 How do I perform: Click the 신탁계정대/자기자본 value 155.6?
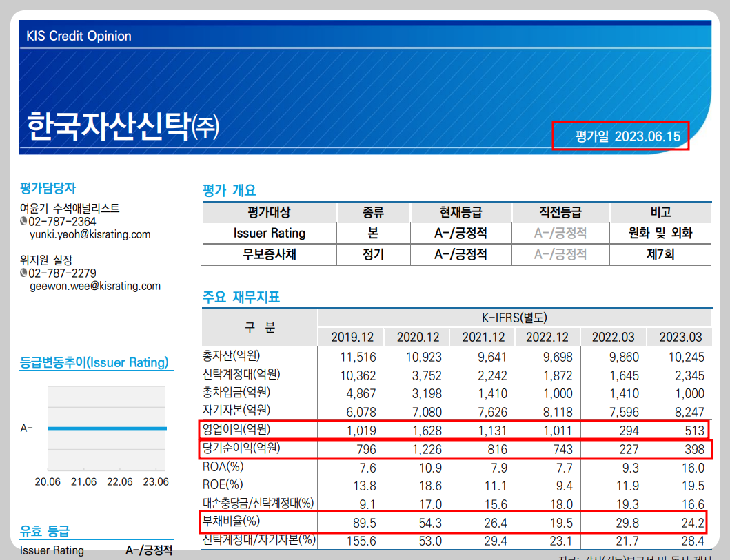pyautogui.click(x=362, y=541)
